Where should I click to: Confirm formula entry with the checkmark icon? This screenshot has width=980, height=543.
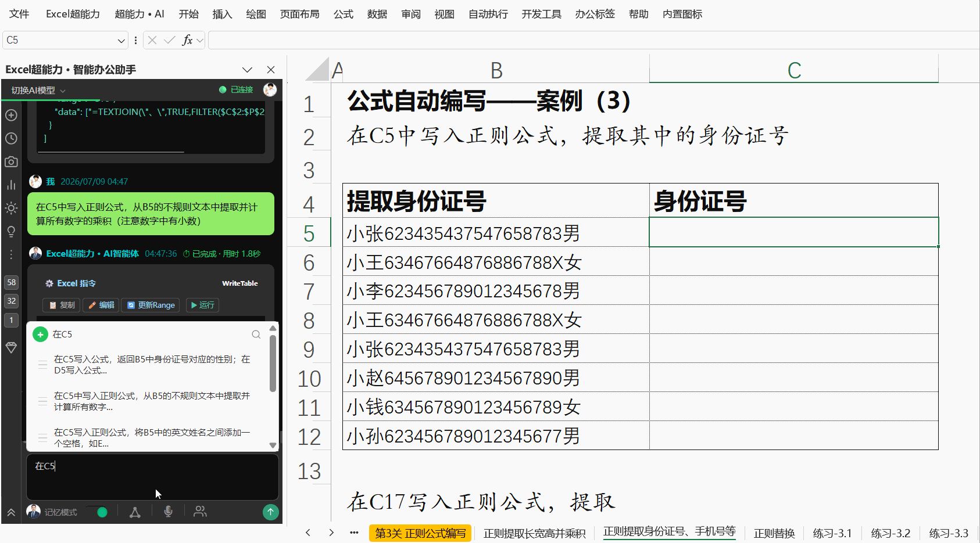click(x=170, y=40)
